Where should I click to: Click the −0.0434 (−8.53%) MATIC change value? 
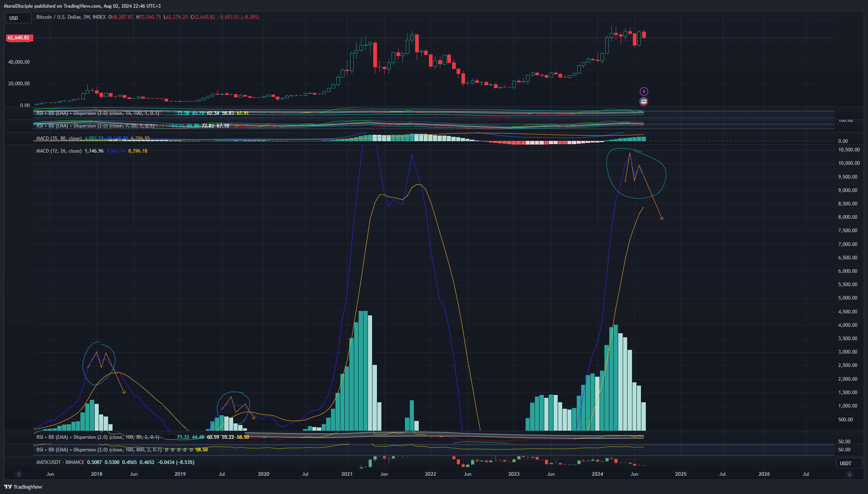(x=176, y=462)
